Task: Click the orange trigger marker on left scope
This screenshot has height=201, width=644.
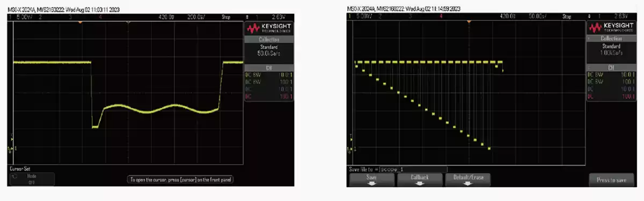Action: pyautogui.click(x=80, y=23)
